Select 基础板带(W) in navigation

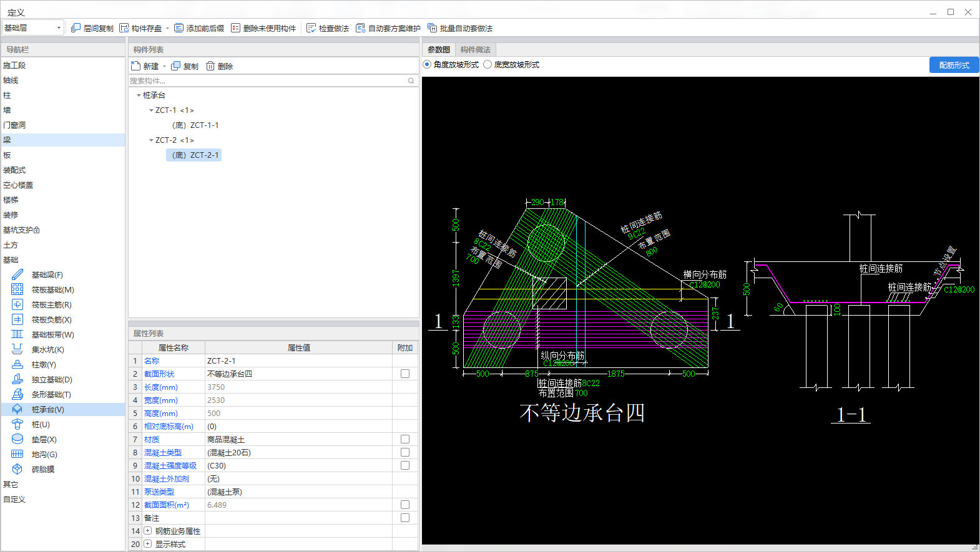pos(53,334)
